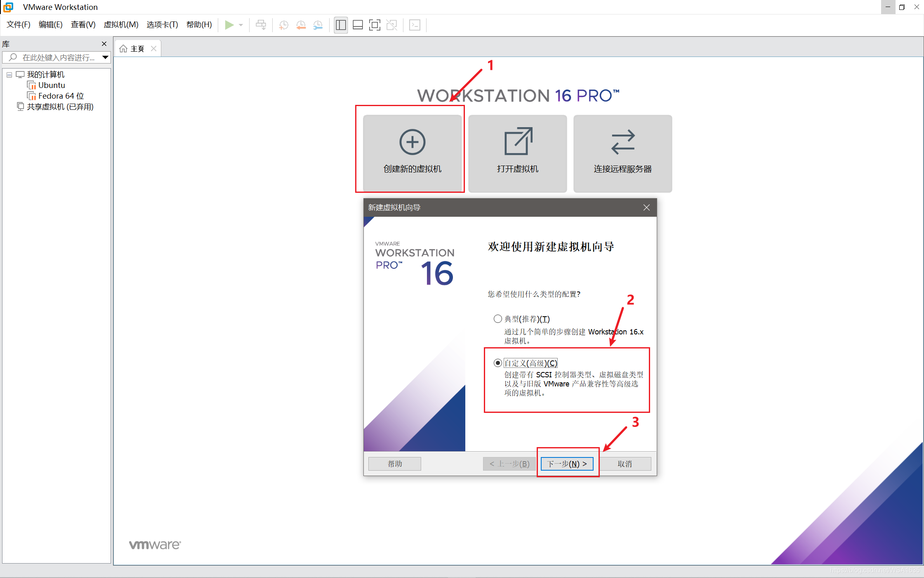
Task: Open the snapshot manager icon
Action: 318,25
